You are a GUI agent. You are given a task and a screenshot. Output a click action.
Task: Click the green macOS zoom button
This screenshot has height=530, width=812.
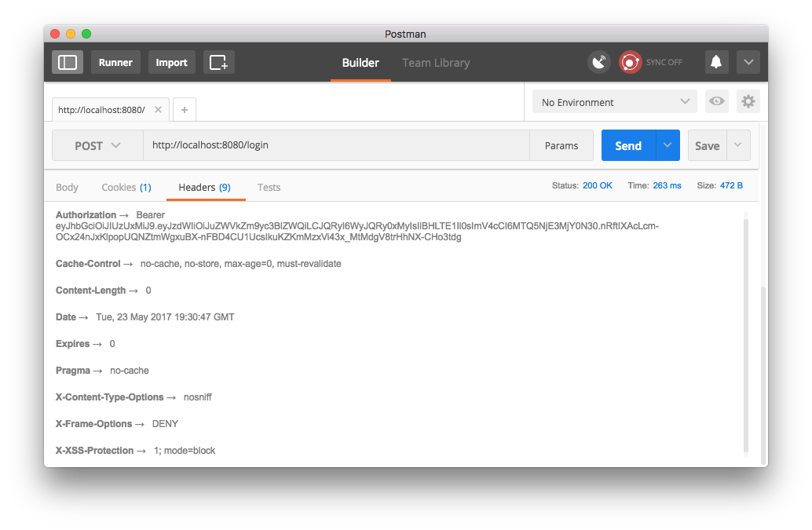pos(86,34)
